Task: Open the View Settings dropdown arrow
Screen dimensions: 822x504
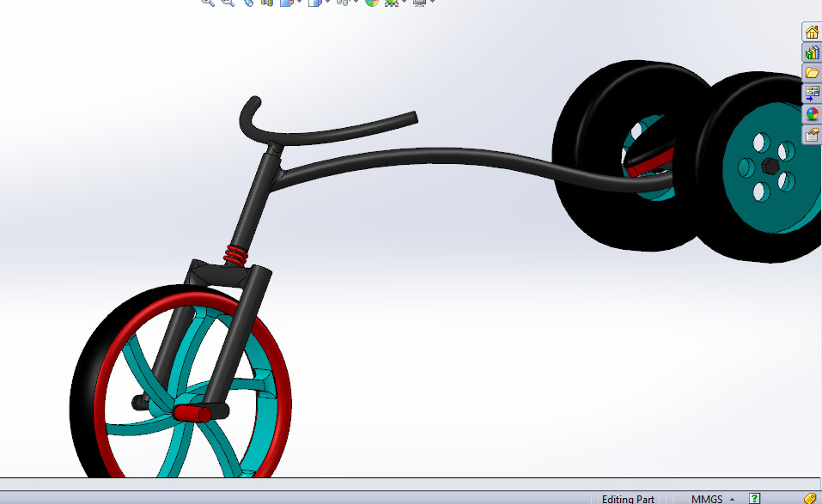Action: [432, 2]
